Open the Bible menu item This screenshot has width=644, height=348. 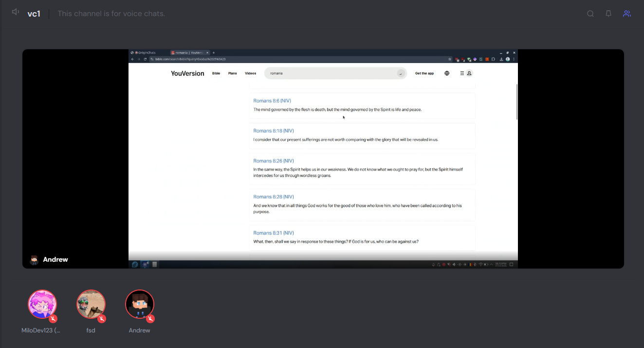pos(216,74)
